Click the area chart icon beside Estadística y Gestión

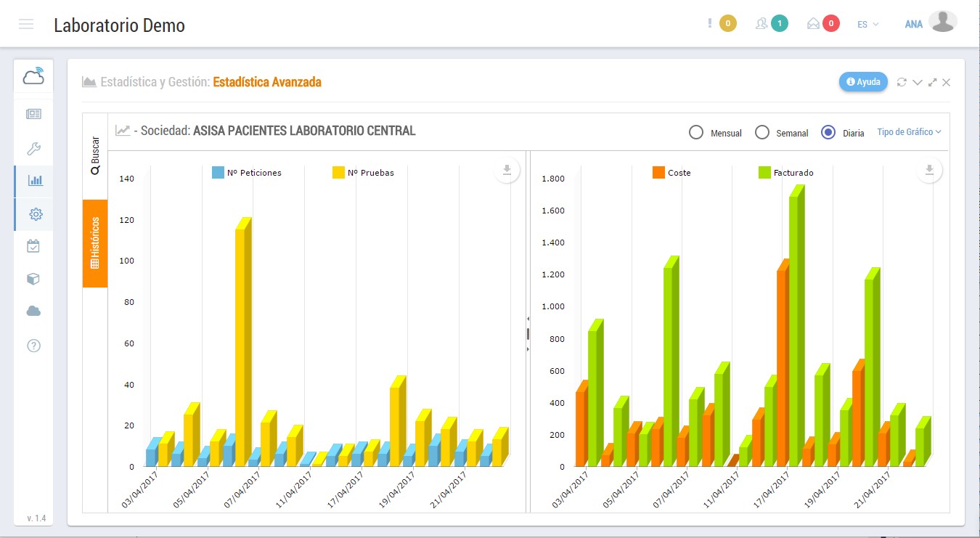89,82
